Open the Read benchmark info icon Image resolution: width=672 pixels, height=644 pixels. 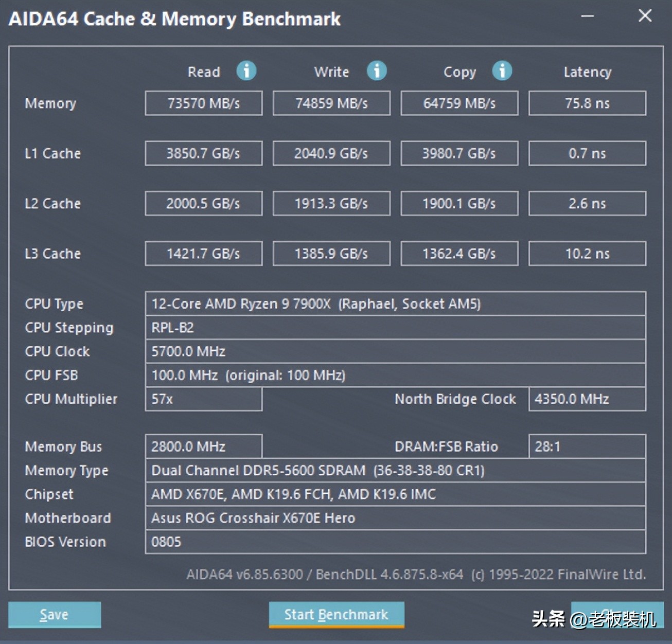[x=246, y=71]
